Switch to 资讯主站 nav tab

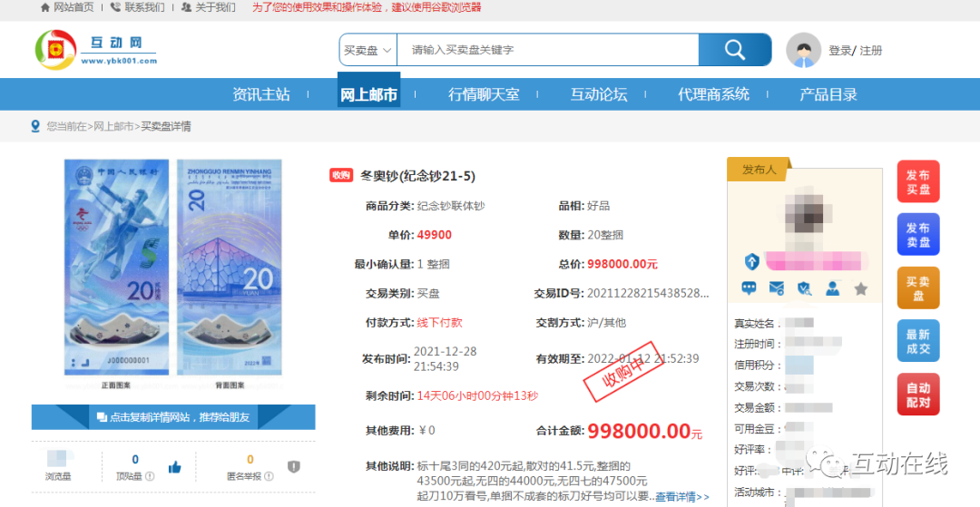(x=261, y=95)
